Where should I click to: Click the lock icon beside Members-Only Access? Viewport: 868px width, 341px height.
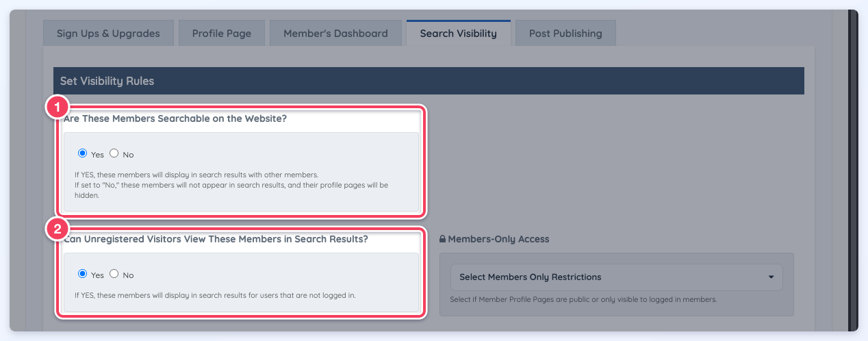pyautogui.click(x=442, y=239)
